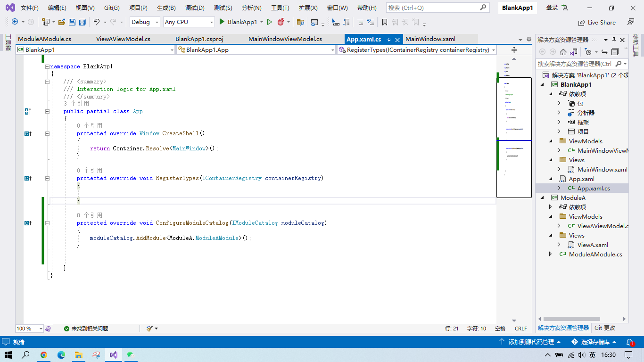
Task: Click the Live Share button
Action: 597,22
